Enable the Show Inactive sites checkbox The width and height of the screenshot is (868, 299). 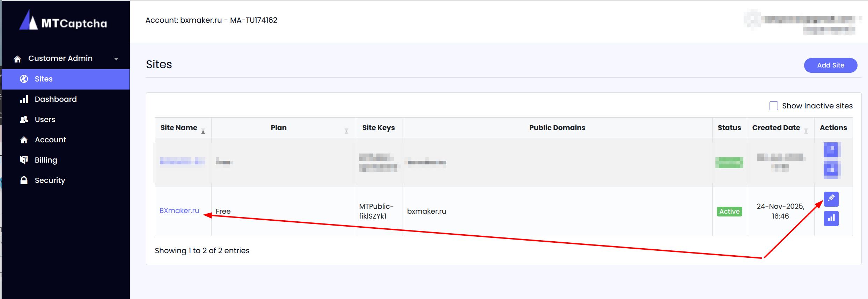click(x=773, y=106)
